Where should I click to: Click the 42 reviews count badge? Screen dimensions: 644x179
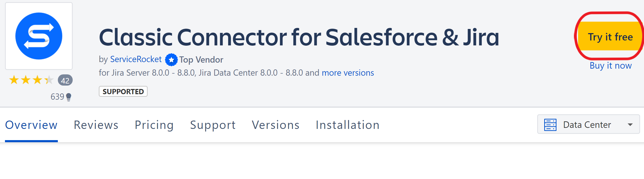[65, 80]
